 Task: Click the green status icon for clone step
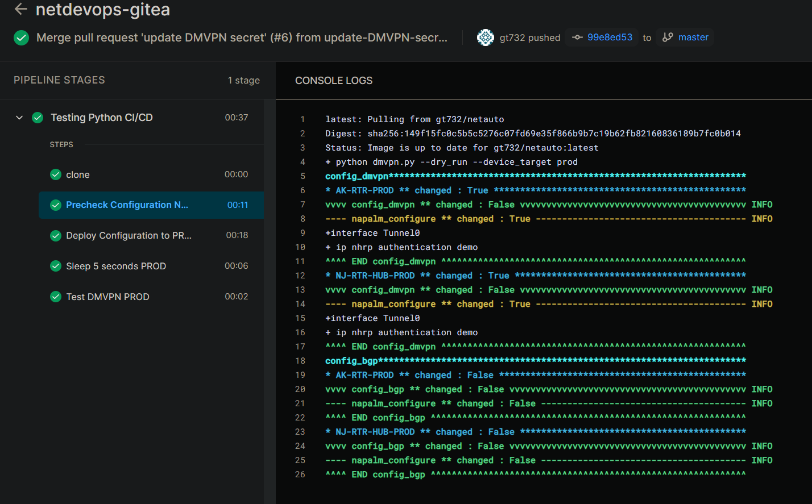[56, 174]
